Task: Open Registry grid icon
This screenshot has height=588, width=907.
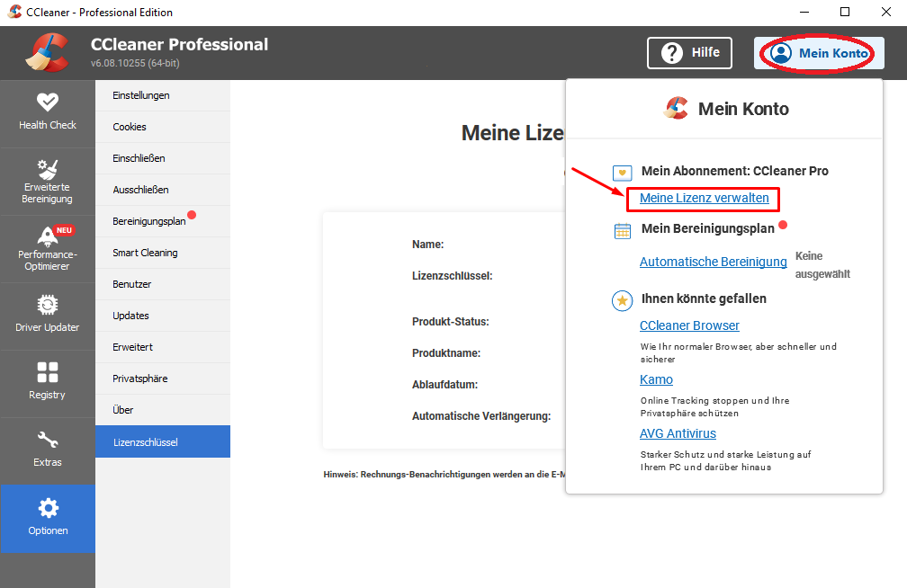Action: click(48, 371)
